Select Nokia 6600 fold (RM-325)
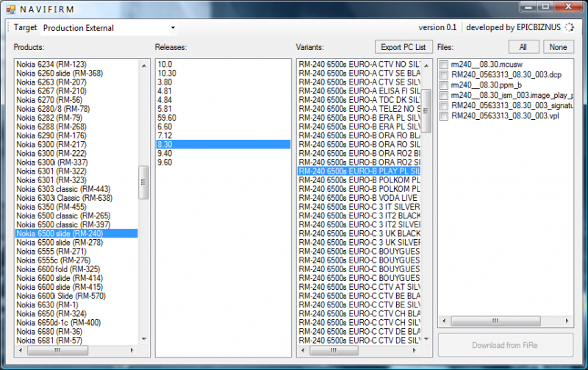This screenshot has height=370, width=588. tap(76, 269)
